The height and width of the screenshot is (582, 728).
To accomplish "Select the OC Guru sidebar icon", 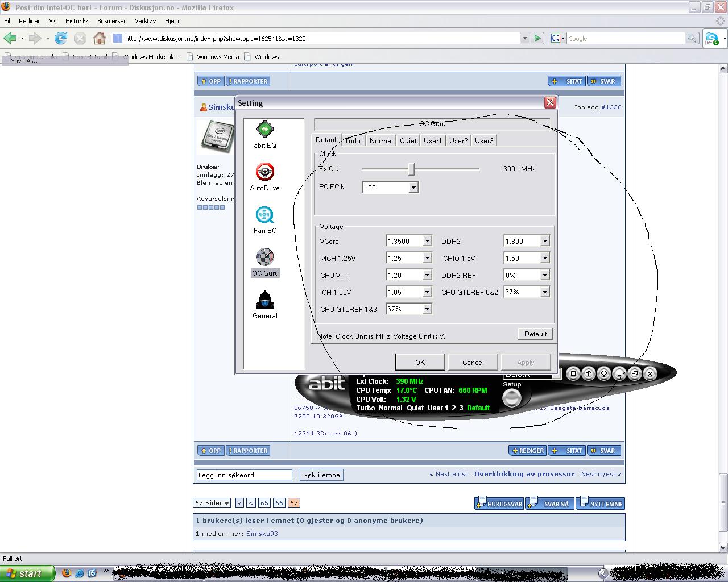I will coord(264,257).
